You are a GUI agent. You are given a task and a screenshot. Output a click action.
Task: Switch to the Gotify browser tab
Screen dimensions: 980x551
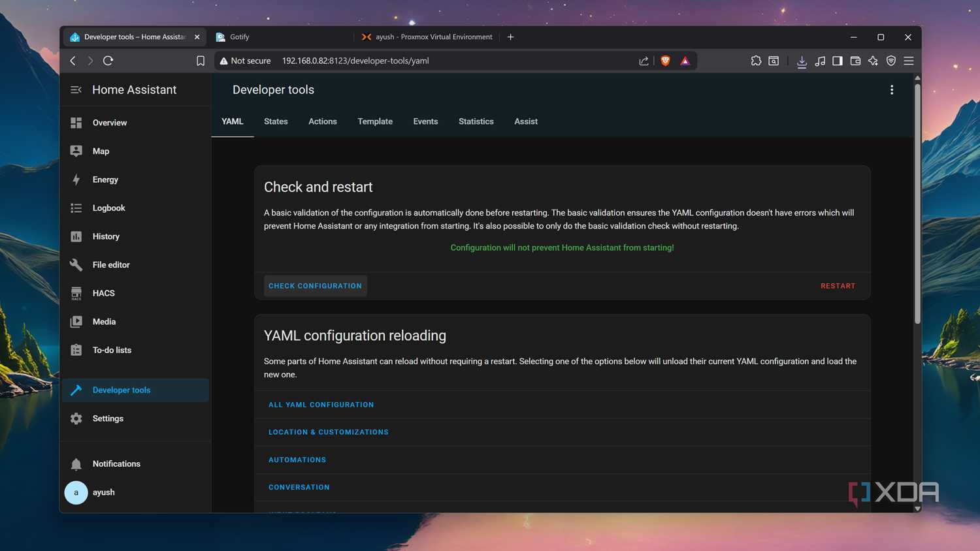[281, 37]
